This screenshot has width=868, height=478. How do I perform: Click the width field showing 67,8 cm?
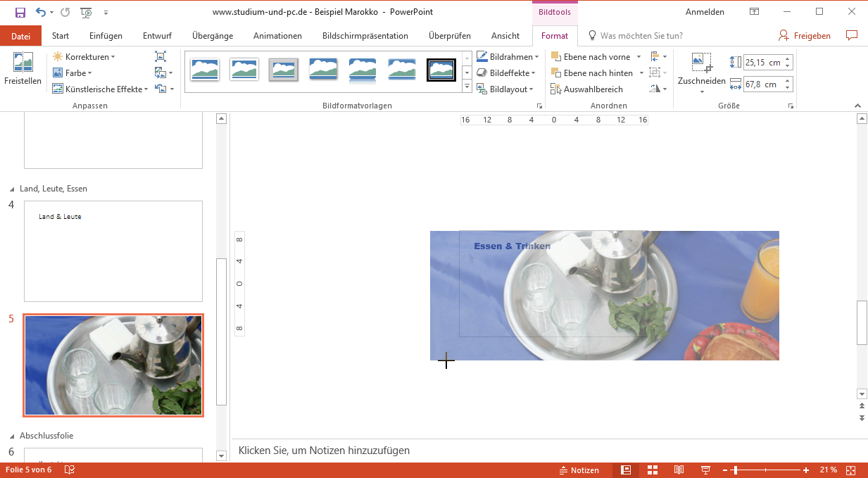tap(763, 84)
